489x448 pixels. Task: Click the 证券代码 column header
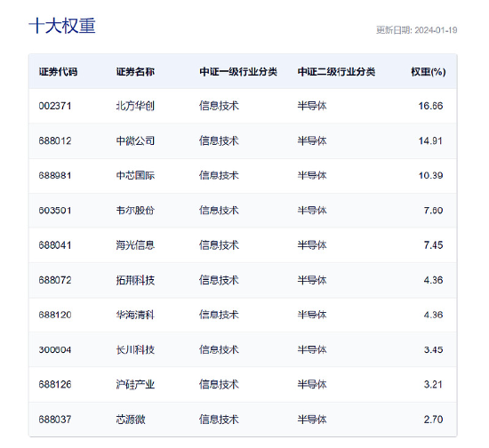click(58, 72)
